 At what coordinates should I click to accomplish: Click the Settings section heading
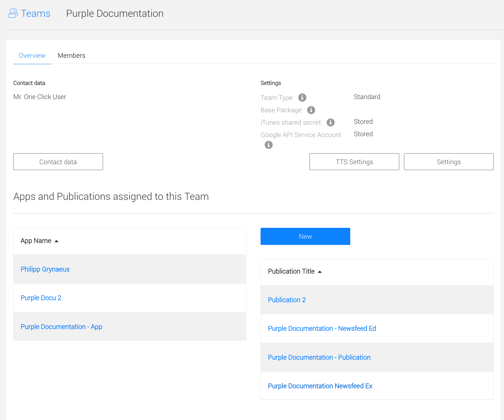click(x=271, y=83)
